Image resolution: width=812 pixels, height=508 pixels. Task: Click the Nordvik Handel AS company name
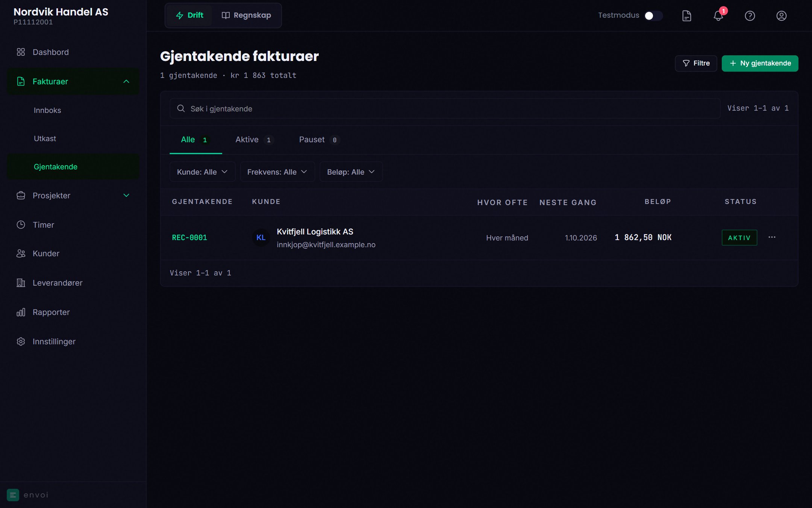coord(61,12)
